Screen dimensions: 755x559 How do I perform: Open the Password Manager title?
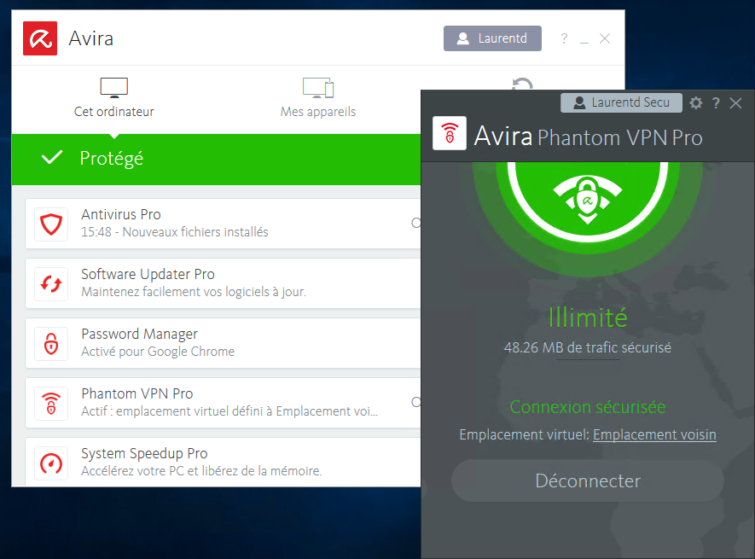click(x=140, y=334)
